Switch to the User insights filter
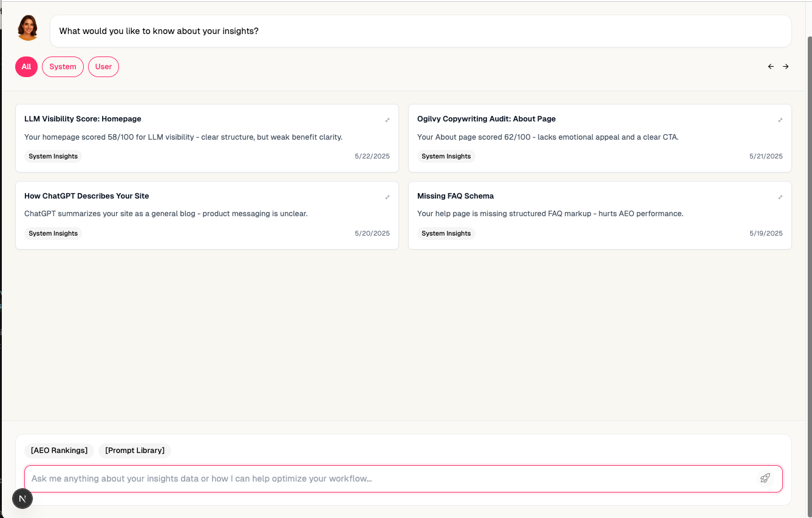Viewport: 812px width, 518px height. 103,67
